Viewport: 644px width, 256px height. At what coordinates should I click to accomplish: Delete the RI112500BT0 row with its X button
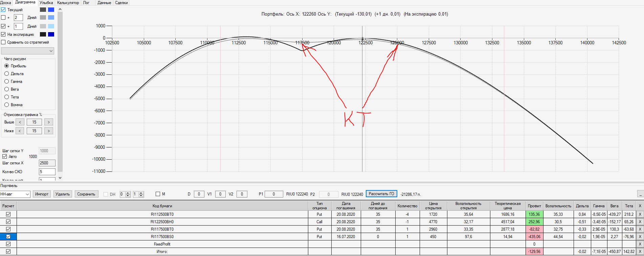640,214
